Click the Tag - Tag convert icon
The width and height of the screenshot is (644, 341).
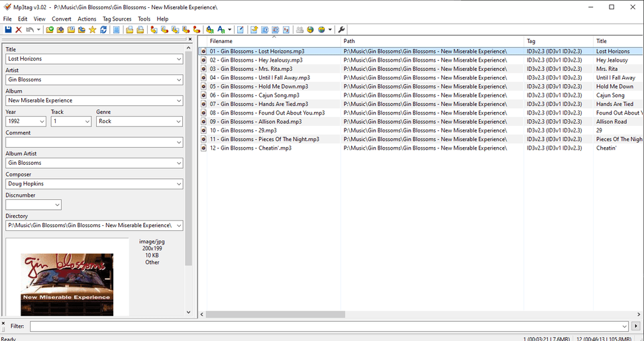197,30
